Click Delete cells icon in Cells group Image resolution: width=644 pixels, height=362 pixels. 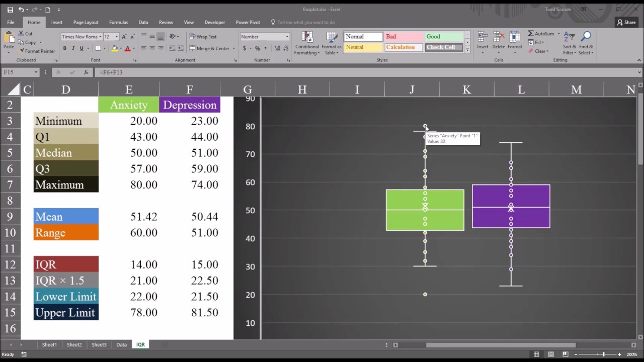click(499, 37)
